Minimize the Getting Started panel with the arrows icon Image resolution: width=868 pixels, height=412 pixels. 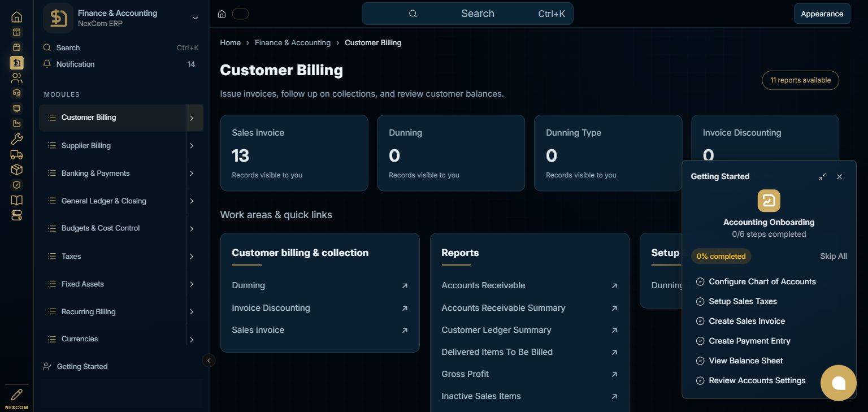coord(822,177)
